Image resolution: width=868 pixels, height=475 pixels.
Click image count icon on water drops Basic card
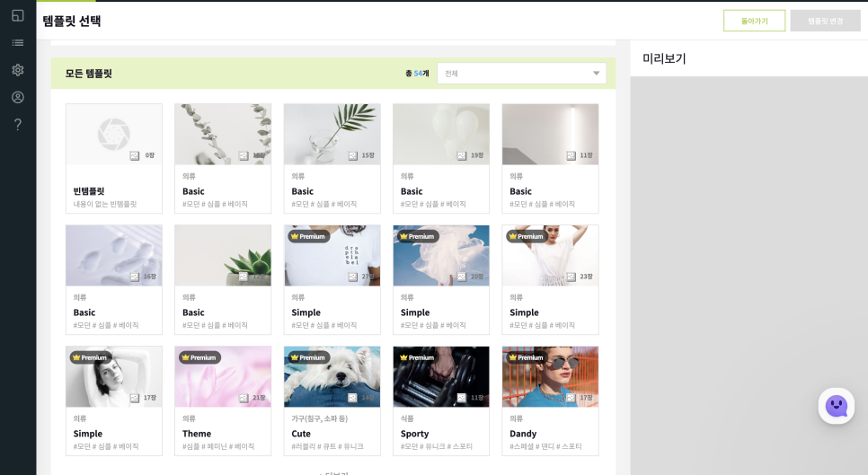(135, 277)
